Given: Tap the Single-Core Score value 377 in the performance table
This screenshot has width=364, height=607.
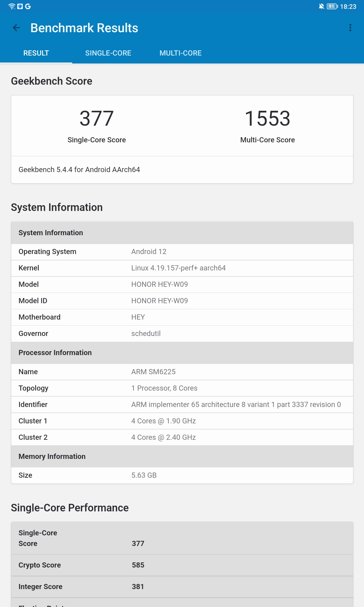Looking at the screenshot, I should (138, 544).
